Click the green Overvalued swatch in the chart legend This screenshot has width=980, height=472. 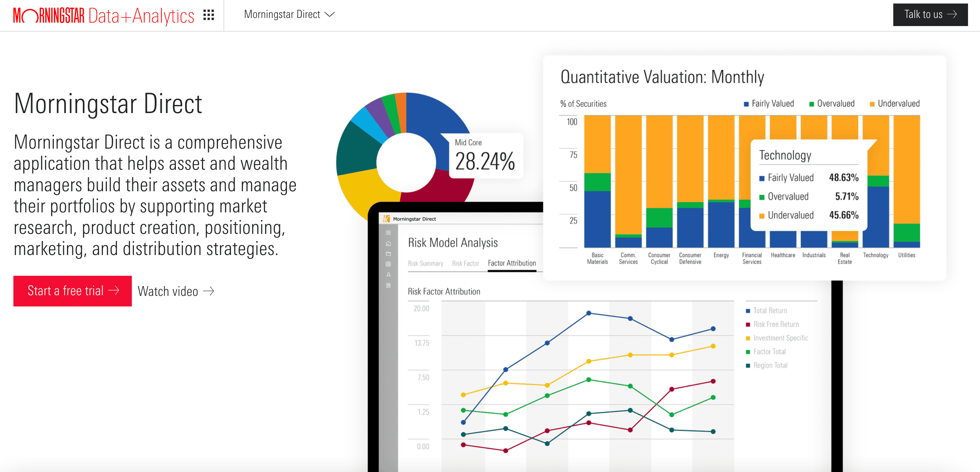point(811,104)
